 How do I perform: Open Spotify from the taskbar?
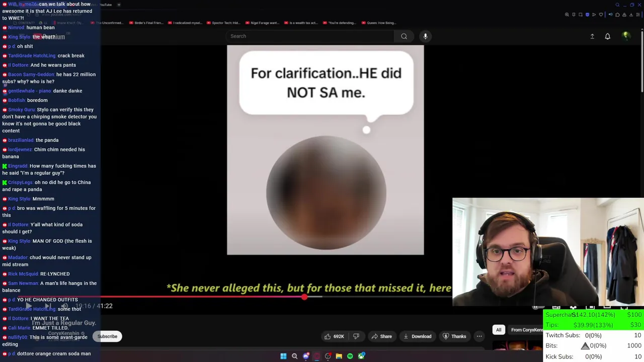point(350,356)
